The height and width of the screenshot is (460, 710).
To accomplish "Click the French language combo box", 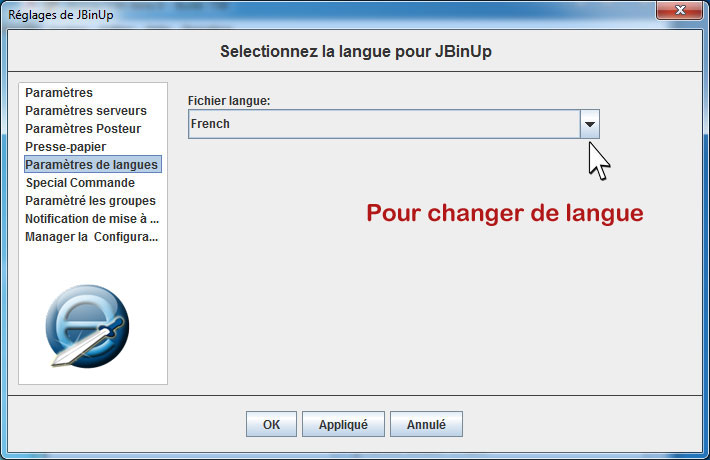I will (x=393, y=124).
